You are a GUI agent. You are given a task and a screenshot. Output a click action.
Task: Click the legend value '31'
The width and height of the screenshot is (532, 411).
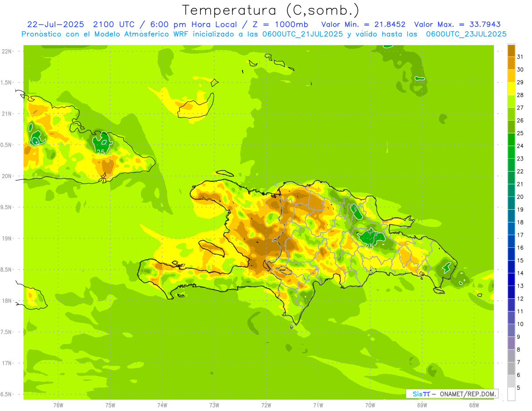tap(520, 57)
